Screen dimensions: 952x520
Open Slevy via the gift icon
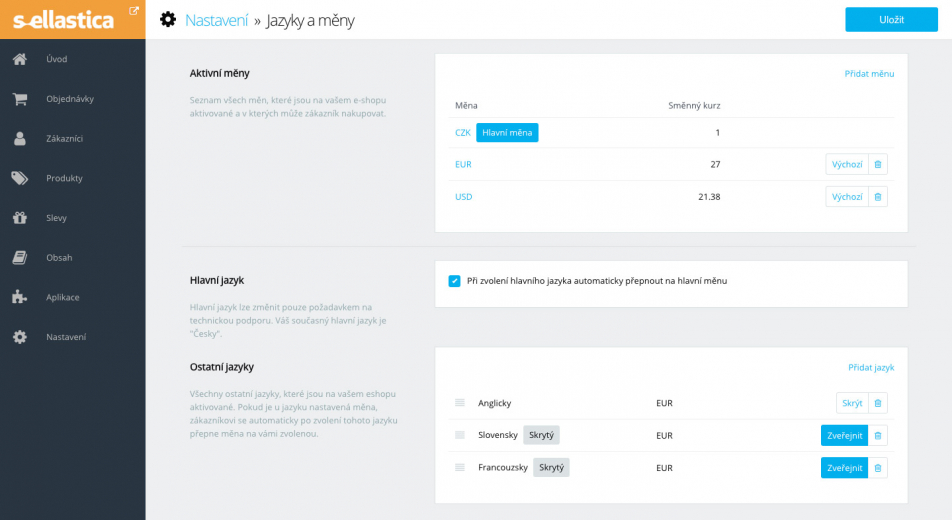click(x=20, y=217)
